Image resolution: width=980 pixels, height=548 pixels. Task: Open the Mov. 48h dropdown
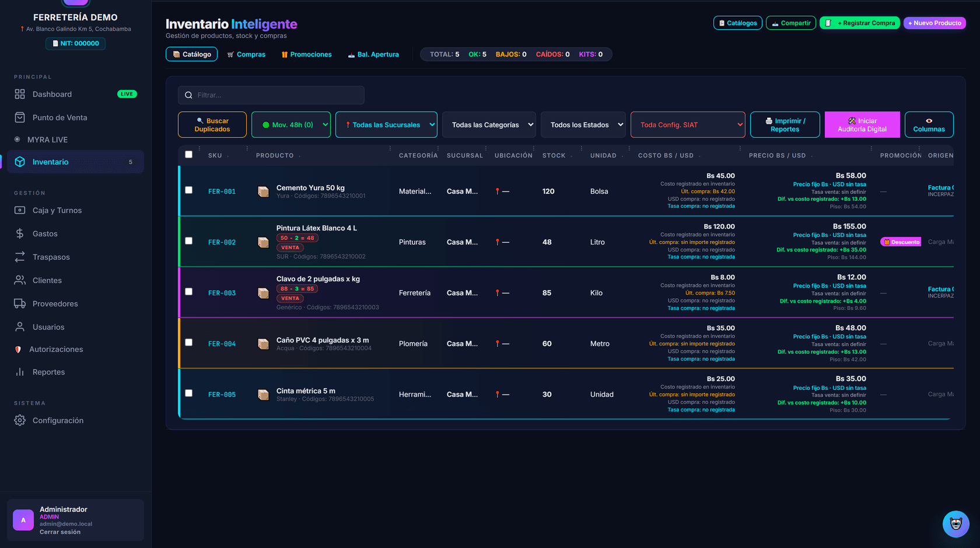(x=291, y=125)
